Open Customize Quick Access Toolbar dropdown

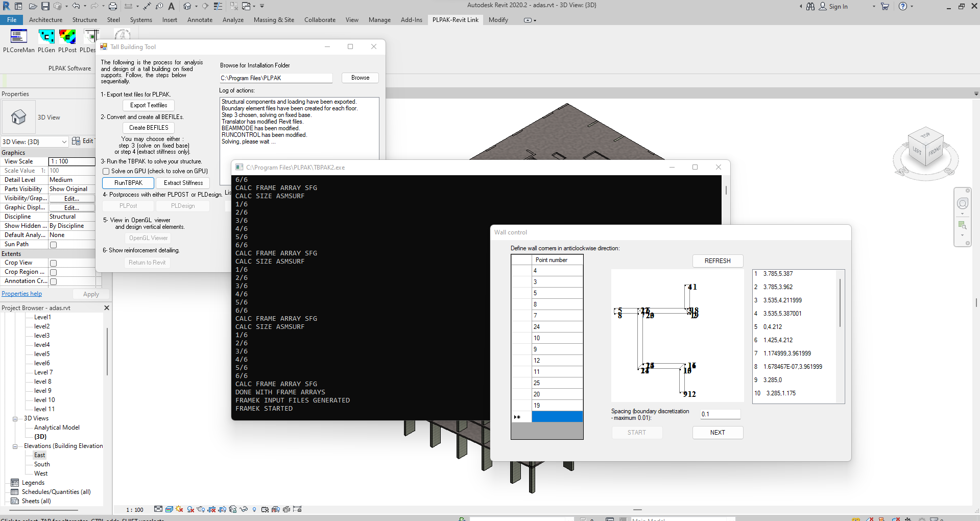262,6
